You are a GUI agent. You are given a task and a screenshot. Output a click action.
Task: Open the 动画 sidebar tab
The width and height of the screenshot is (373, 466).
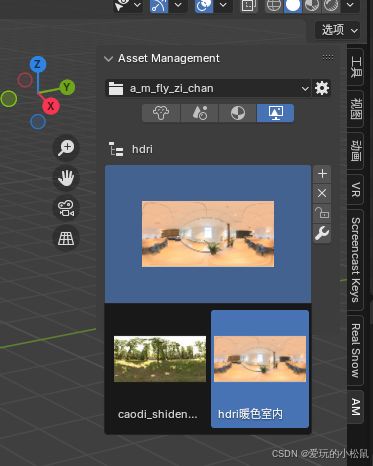[356, 151]
